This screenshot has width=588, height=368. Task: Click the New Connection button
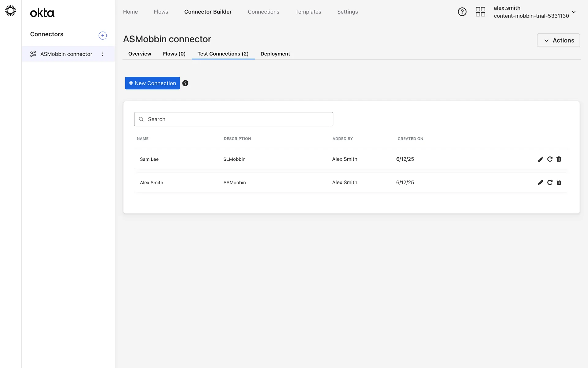pos(152,83)
